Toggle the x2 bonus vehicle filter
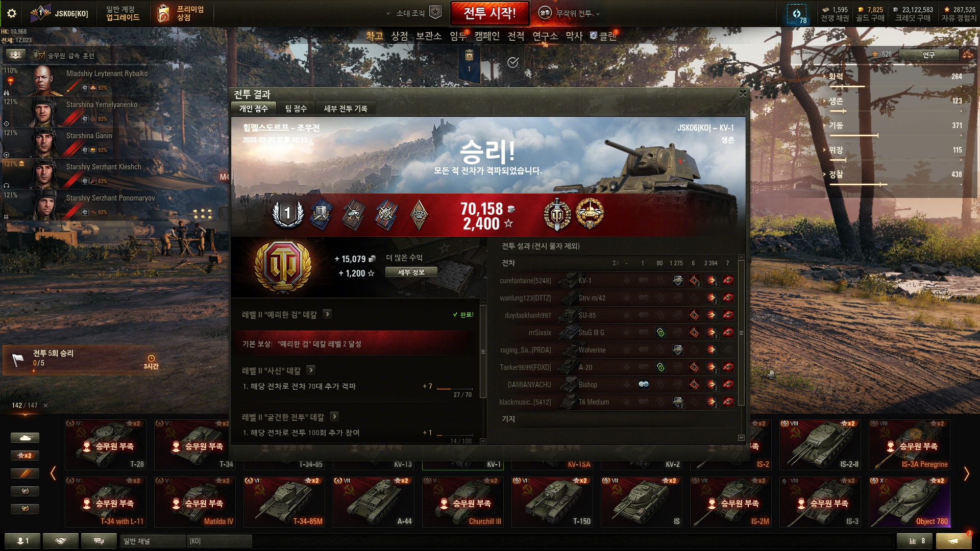Viewport: 980px width, 551px height. [x=24, y=456]
